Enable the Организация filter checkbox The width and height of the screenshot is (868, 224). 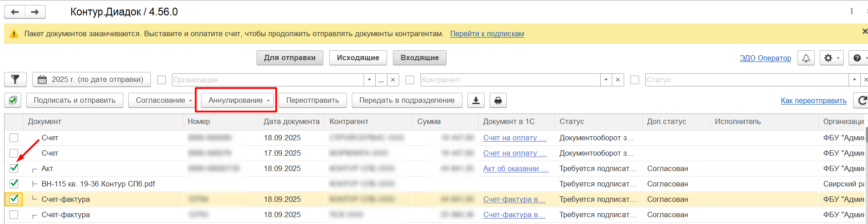pos(161,80)
